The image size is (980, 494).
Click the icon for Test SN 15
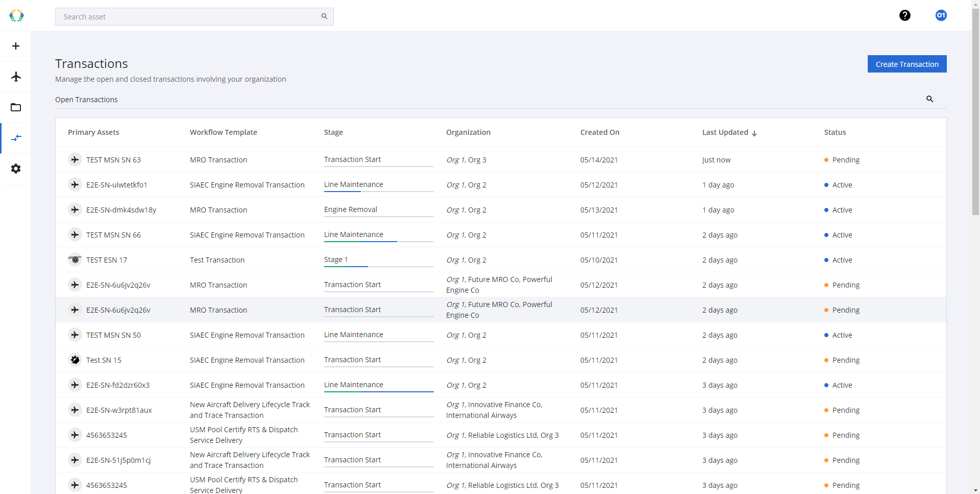[x=75, y=360]
